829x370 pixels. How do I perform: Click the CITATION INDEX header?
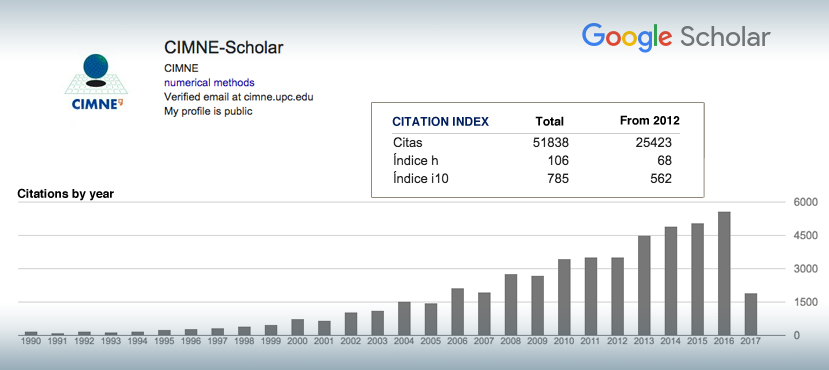(x=440, y=122)
